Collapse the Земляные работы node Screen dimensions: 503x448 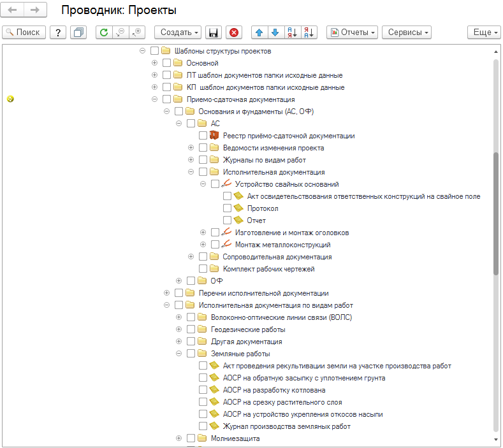[179, 354]
